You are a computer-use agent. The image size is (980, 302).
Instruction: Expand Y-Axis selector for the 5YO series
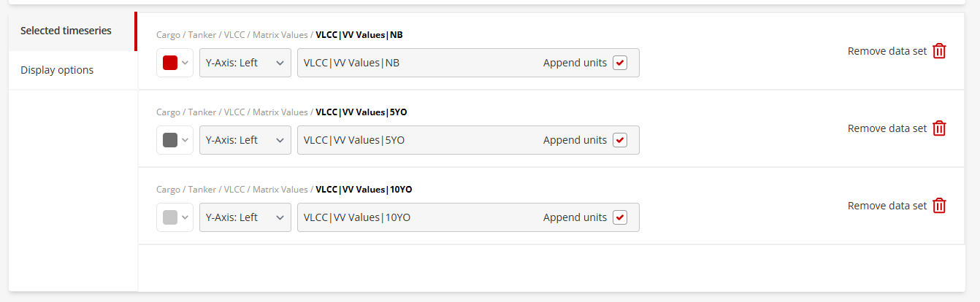245,140
